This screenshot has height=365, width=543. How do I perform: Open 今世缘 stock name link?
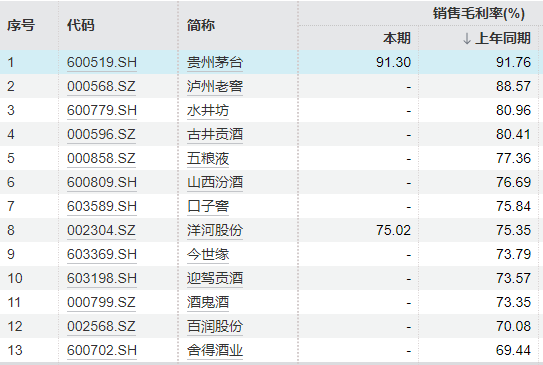tap(208, 254)
